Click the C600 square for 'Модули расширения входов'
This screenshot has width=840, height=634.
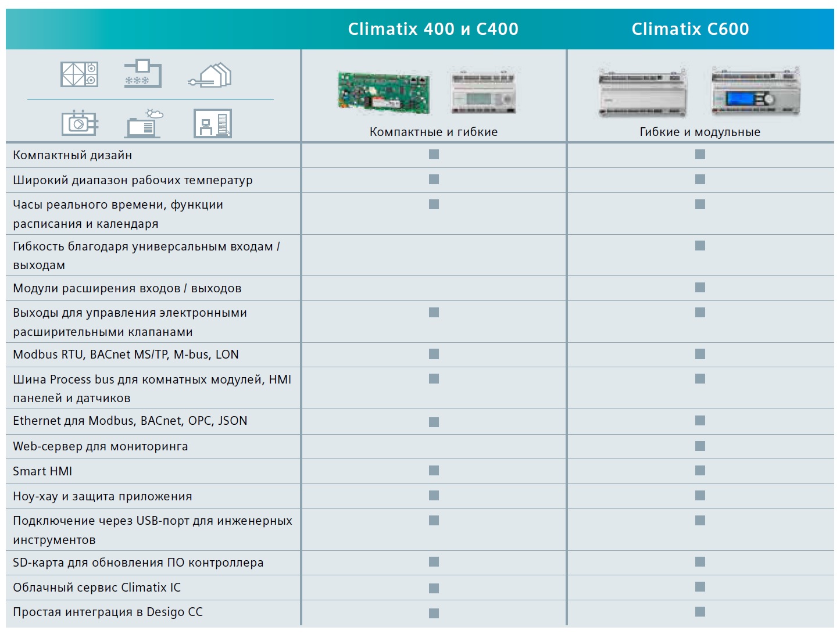tap(700, 288)
